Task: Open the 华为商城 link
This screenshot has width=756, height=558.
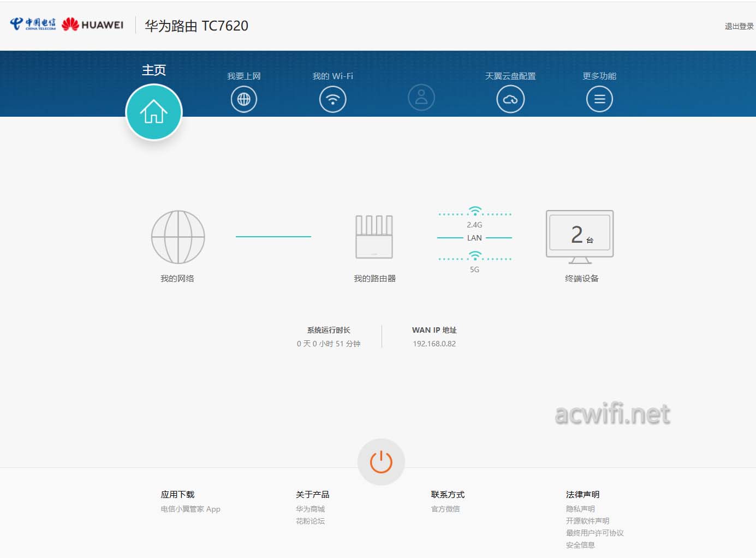Action: click(x=310, y=509)
